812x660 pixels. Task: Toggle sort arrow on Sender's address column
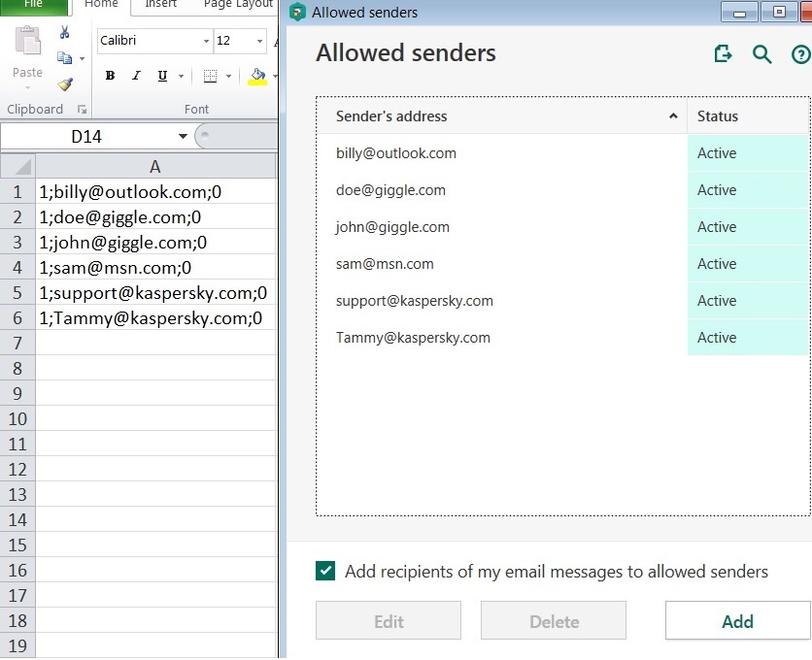(x=673, y=115)
